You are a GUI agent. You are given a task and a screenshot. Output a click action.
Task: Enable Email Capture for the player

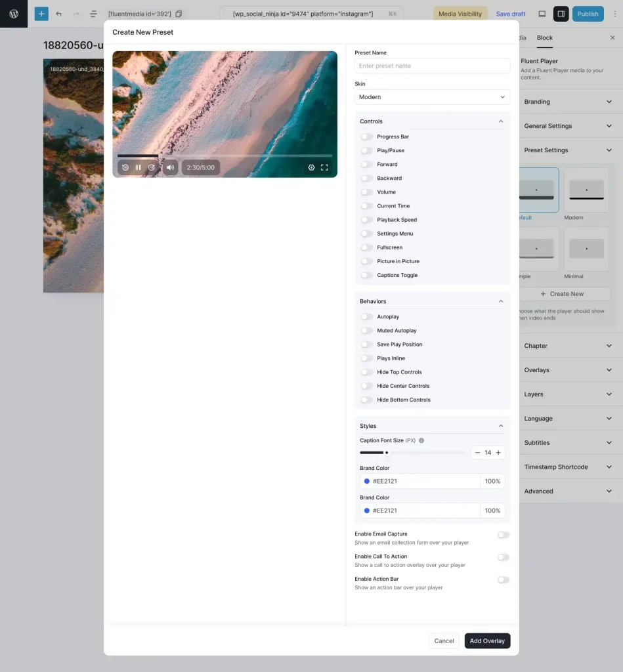point(503,535)
